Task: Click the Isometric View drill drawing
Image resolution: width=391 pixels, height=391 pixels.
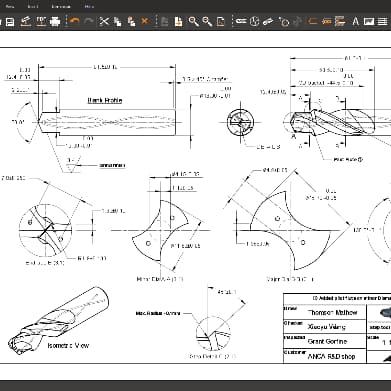Action: click(59, 320)
